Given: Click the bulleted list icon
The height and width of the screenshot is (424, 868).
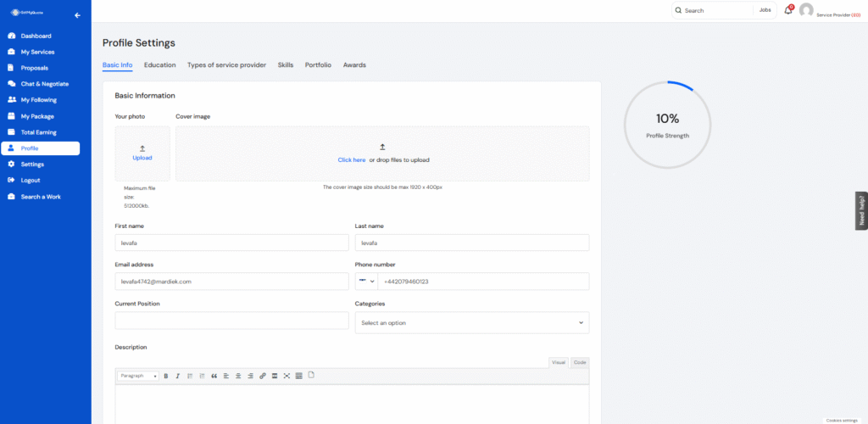Looking at the screenshot, I should coord(190,376).
